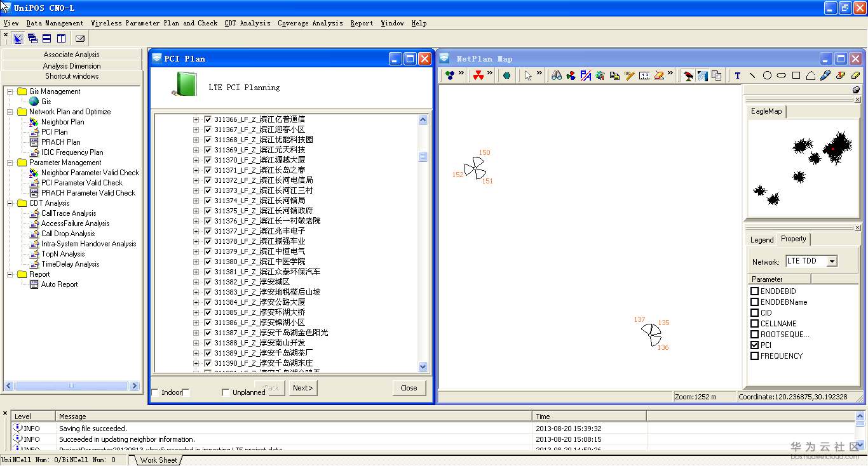Expand the 311388_LF_Z cell row
The height and width of the screenshot is (466, 868).
coord(196,343)
